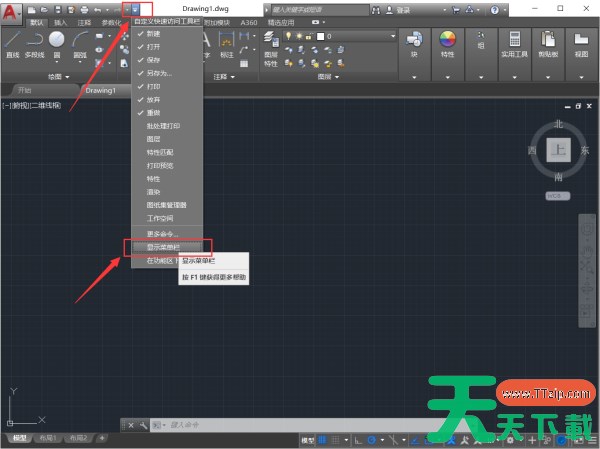600x449 pixels.
Task: Click the Block (块) panel icon
Action: click(x=414, y=43)
